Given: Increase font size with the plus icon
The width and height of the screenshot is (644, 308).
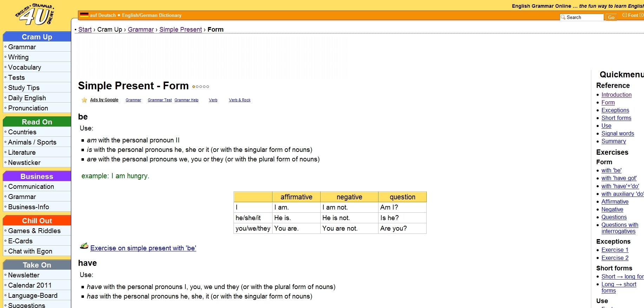Looking at the screenshot, I should tap(641, 15).
